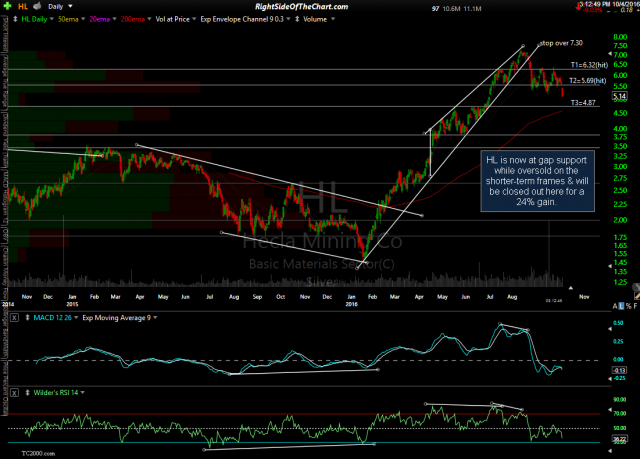This screenshot has height=459, width=640.
Task: Open the 20ema indicator dropdown
Action: click(114, 19)
